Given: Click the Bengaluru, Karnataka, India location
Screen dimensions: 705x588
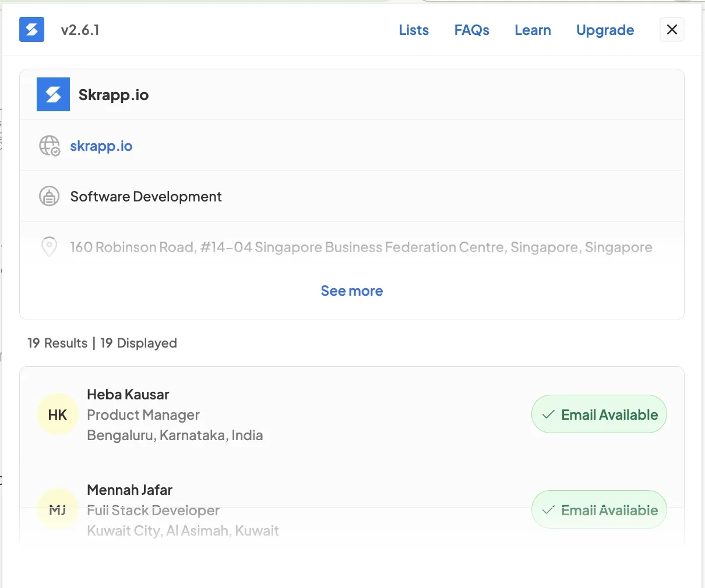Looking at the screenshot, I should point(175,435).
